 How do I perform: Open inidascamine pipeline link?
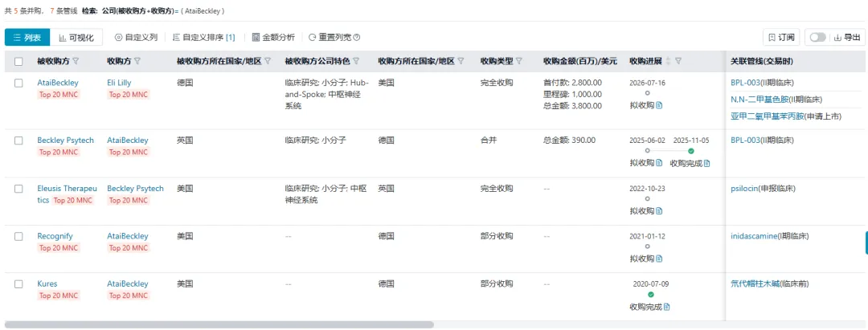tap(754, 236)
